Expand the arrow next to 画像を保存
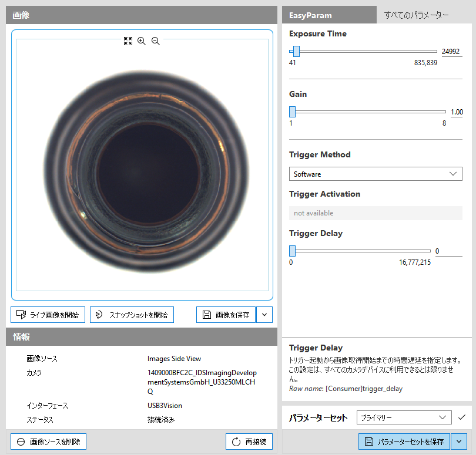 point(264,315)
